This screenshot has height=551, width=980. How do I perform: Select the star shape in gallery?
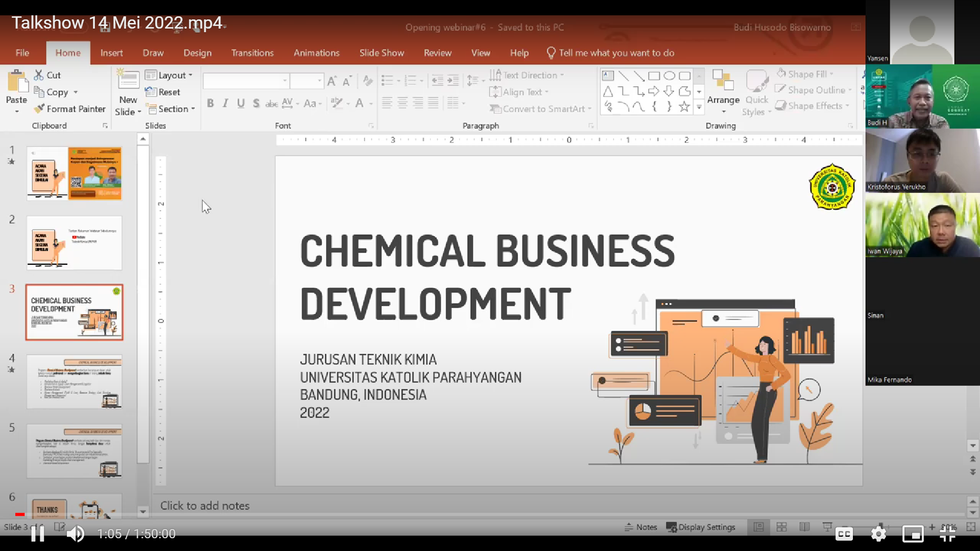point(684,107)
